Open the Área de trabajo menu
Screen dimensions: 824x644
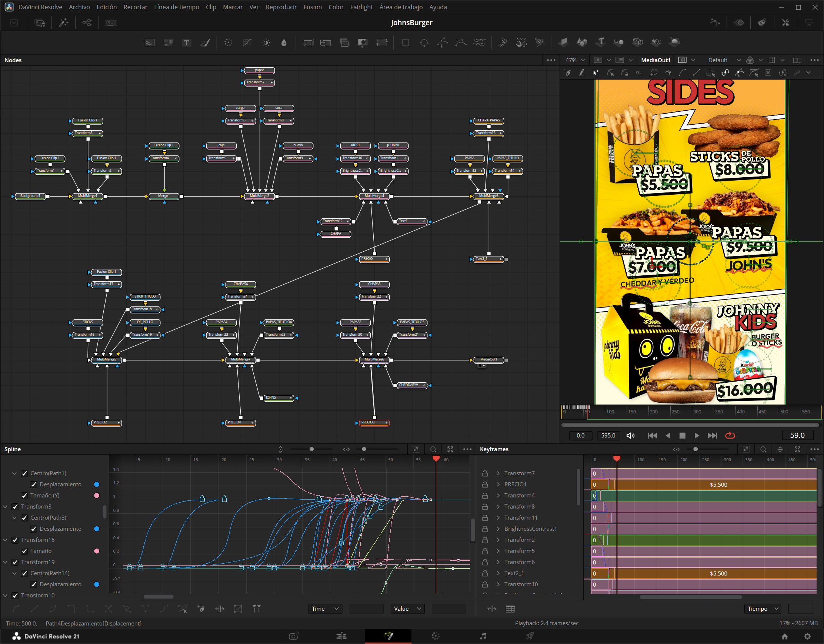(x=401, y=7)
